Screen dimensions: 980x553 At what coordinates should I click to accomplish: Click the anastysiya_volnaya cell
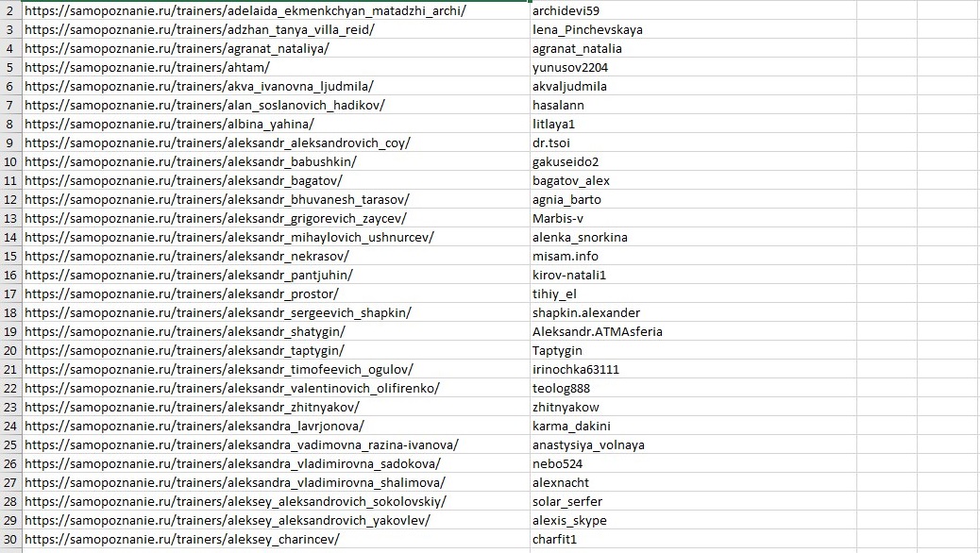693,444
